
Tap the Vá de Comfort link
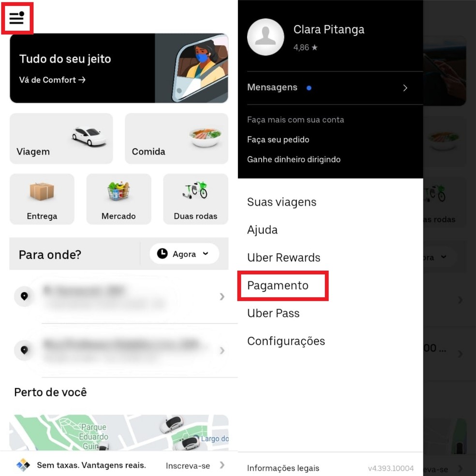coord(52,80)
